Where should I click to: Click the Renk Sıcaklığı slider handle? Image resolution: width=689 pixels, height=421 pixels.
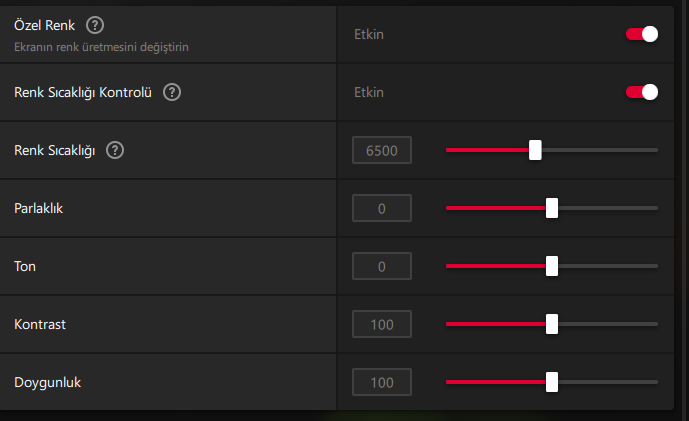[535, 150]
